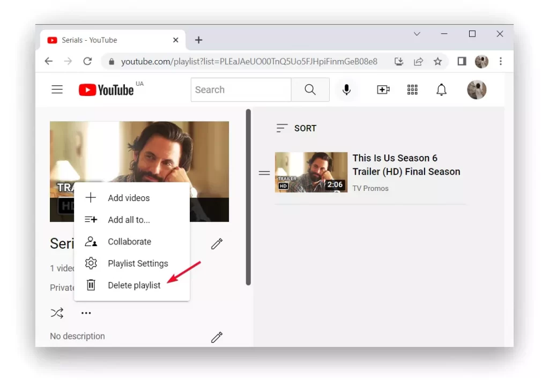
Task: View site info via lock icon
Action: (x=112, y=62)
